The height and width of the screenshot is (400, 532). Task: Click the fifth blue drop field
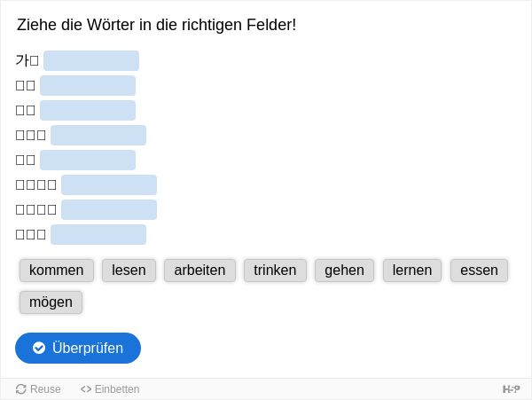(88, 161)
